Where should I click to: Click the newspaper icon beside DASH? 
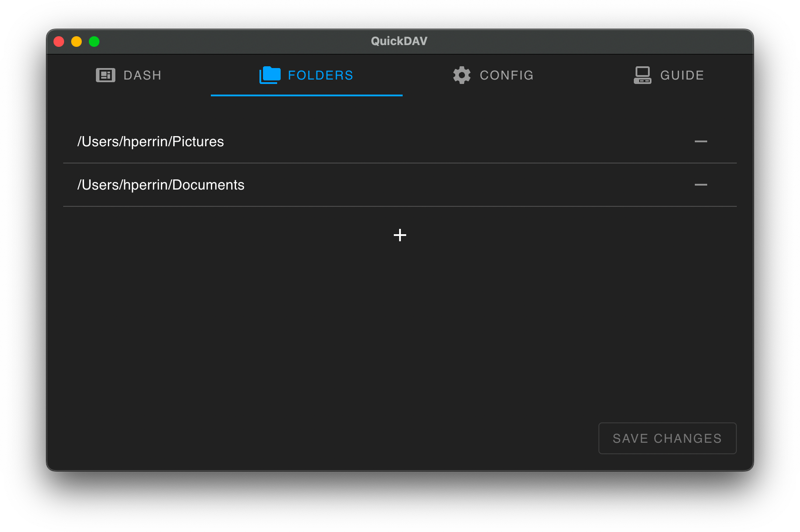tap(105, 75)
